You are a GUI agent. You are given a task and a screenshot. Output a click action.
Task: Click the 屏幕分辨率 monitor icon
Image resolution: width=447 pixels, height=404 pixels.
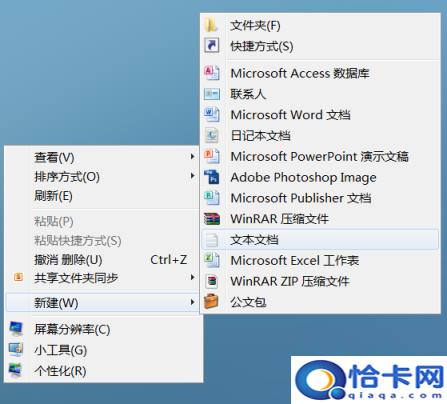coord(16,329)
